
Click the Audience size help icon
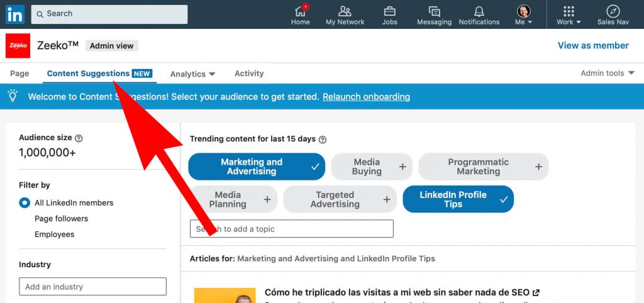(x=79, y=138)
